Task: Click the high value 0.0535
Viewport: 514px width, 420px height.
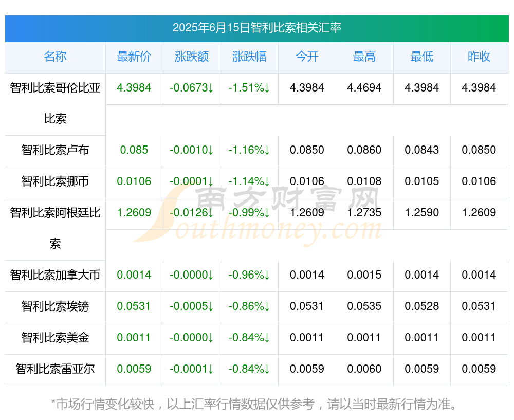Action: (x=364, y=306)
